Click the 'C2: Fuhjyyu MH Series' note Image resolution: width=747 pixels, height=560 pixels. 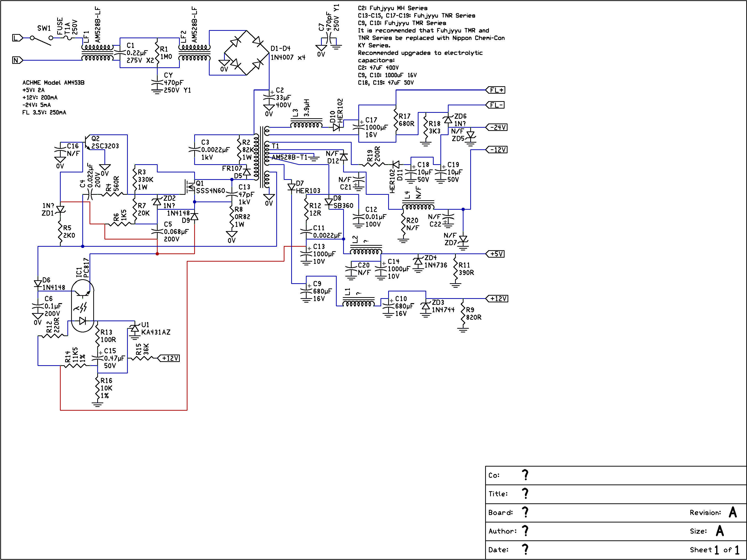point(393,8)
